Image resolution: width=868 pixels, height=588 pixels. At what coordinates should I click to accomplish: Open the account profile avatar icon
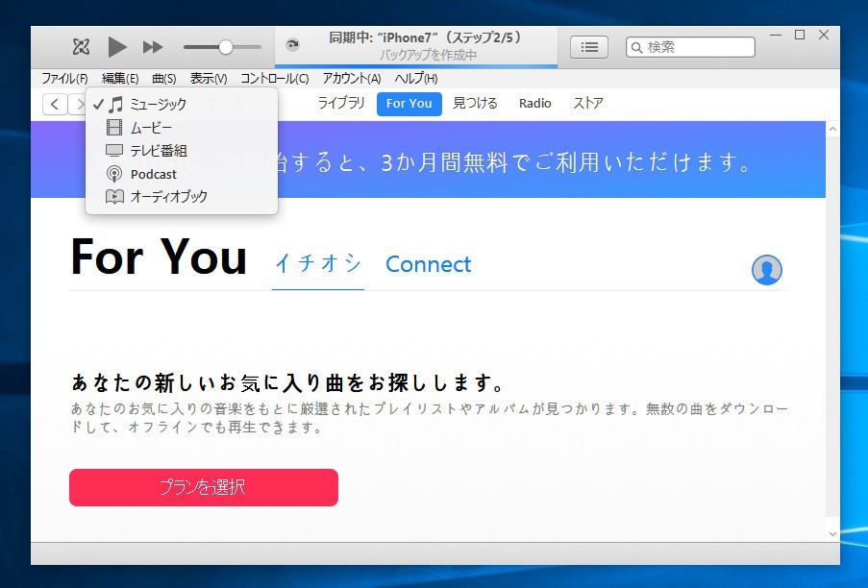pyautogui.click(x=767, y=270)
